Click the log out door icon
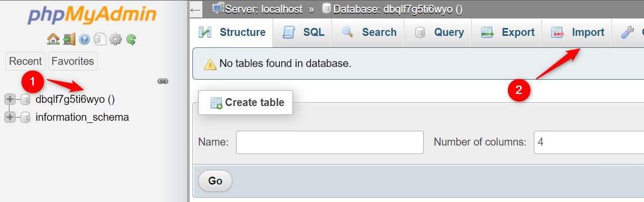 pyautogui.click(x=69, y=39)
